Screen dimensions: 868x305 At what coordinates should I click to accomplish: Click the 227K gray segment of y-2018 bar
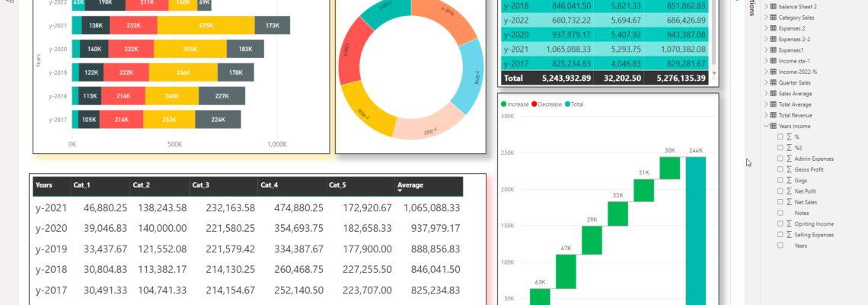222,96
